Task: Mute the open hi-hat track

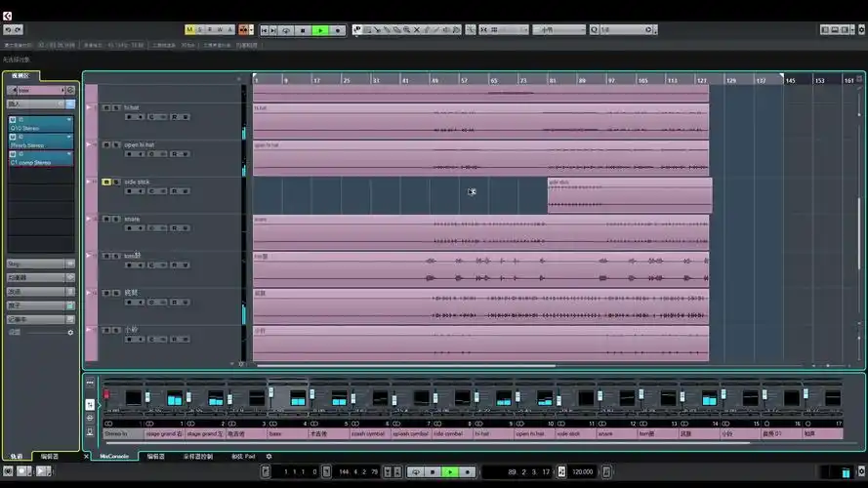Action: click(x=106, y=144)
